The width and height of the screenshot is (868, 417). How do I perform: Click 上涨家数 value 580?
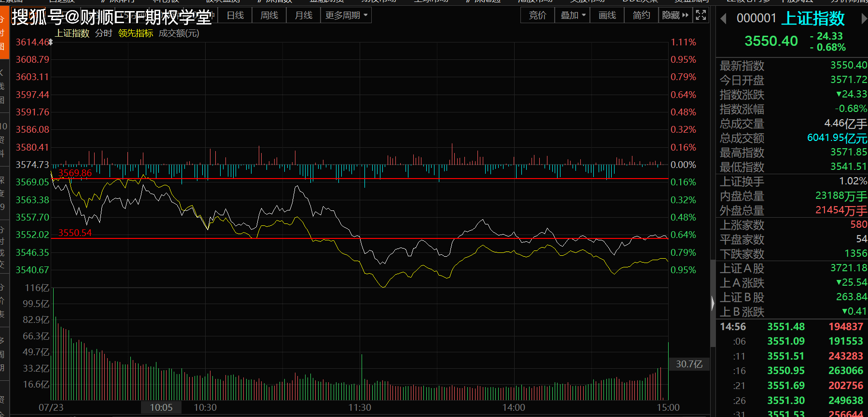coord(859,224)
